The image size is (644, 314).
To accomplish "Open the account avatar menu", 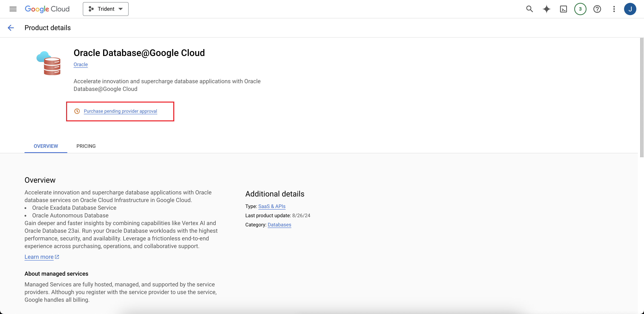I will [630, 9].
